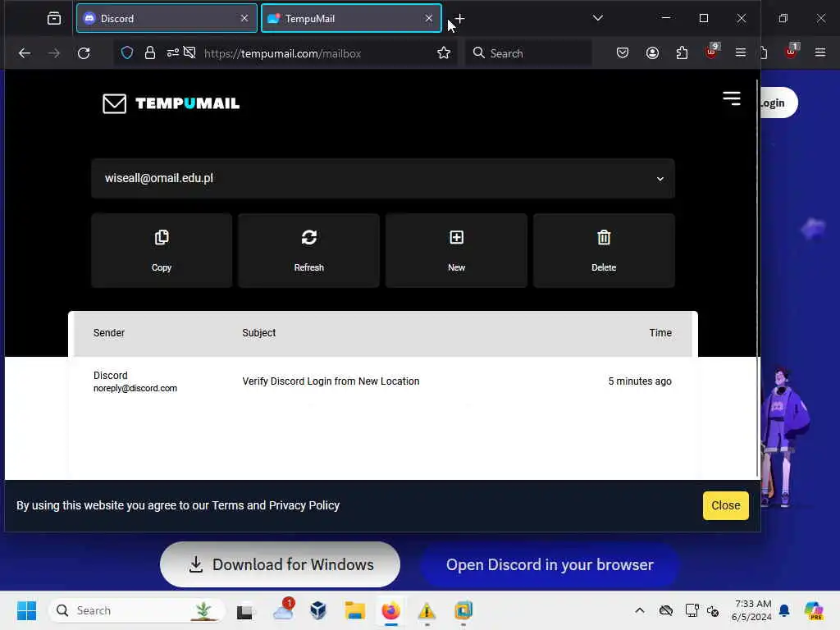Click the Sender column header
This screenshot has height=630, width=840.
coord(109,333)
